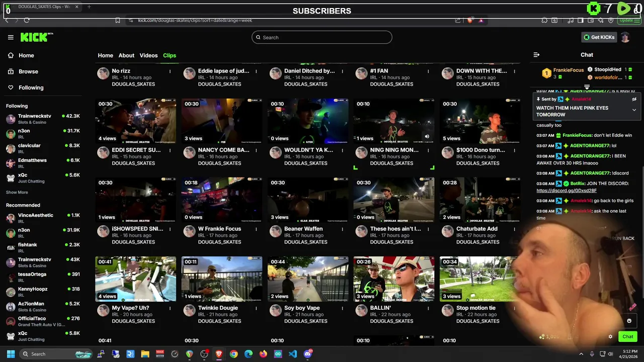Collapse the chat panel with arrow icon
Image resolution: width=644 pixels, height=362 pixels.
(536, 55)
